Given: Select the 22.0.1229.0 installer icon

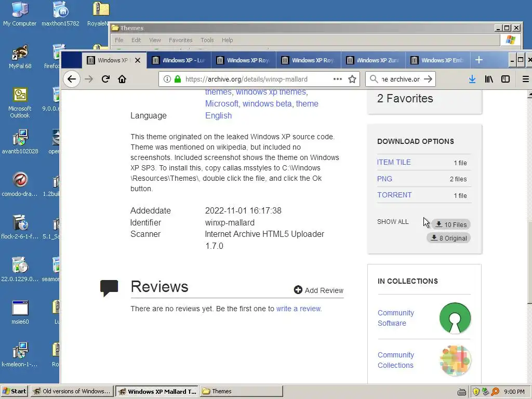Looking at the screenshot, I should click(x=20, y=270).
